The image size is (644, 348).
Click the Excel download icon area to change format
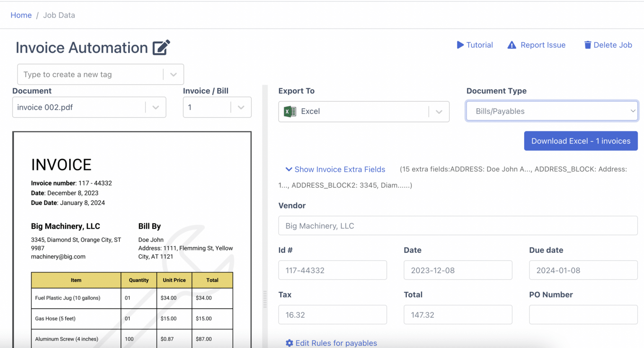click(x=439, y=111)
